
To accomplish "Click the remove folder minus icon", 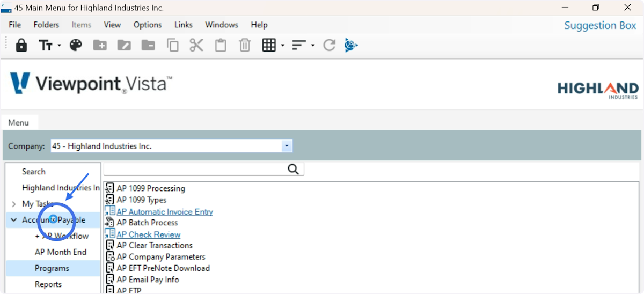I will (148, 46).
